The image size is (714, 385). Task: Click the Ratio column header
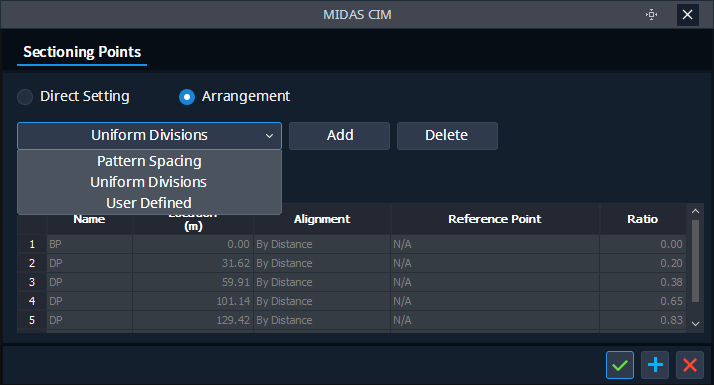(643, 219)
